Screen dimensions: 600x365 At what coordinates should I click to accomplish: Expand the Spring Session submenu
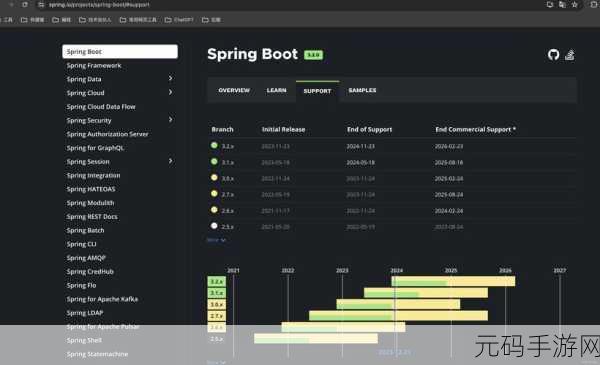tap(171, 161)
